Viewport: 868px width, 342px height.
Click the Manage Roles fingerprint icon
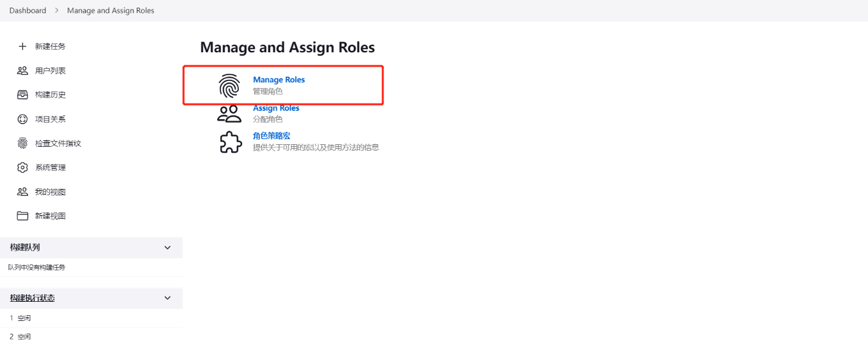click(x=229, y=86)
